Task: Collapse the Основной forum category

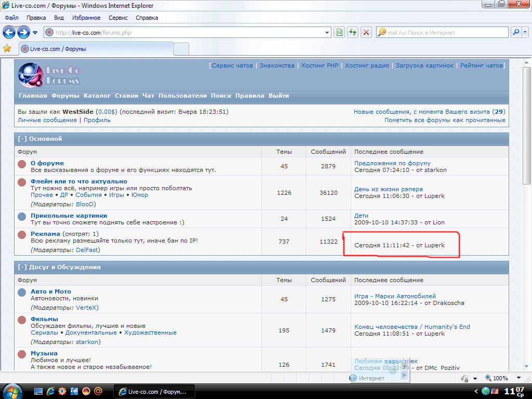Action: point(22,139)
